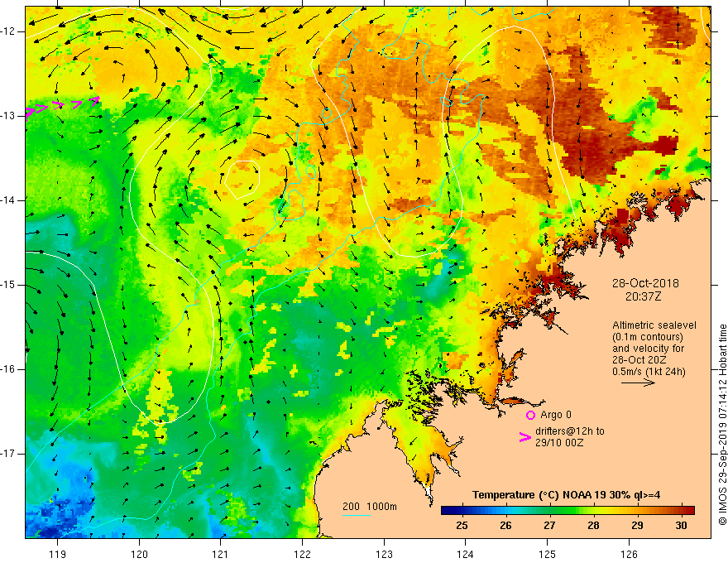
Task: Click the 0.5m/s velocity scale arrow
Action: pos(638,383)
